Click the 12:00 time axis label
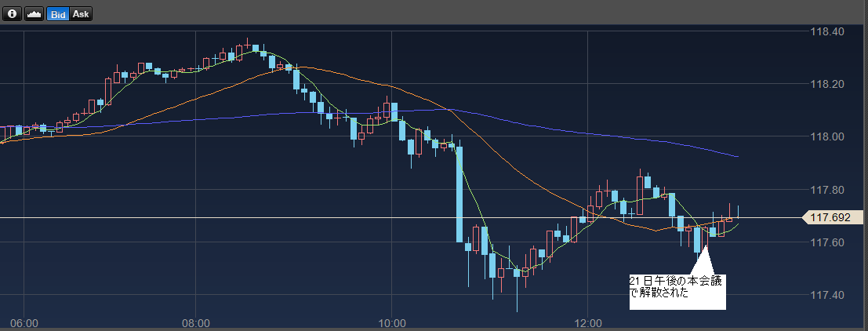Screen dimensions: 868x331 (x=588, y=322)
